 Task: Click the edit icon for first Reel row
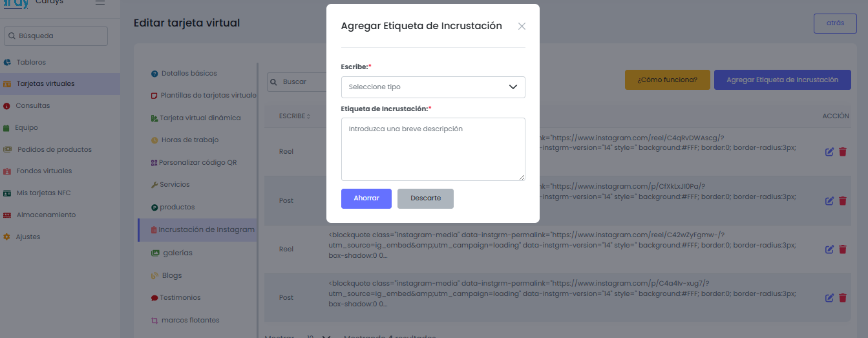(829, 152)
